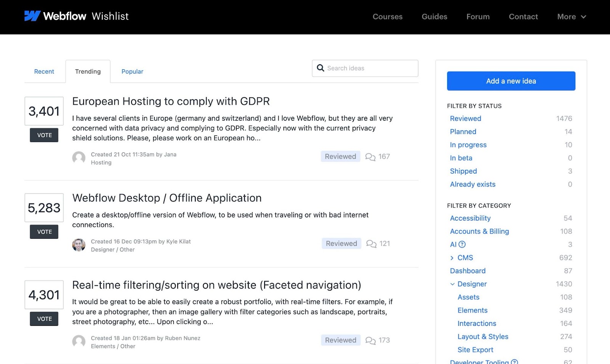
Task: Click the comments icon beside 167
Action: pyautogui.click(x=370, y=156)
